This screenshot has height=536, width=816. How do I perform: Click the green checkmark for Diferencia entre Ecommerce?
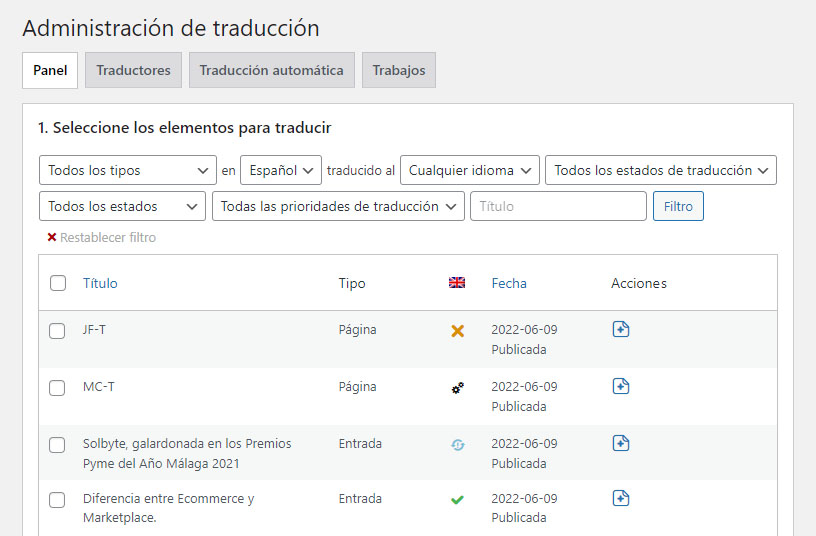pyautogui.click(x=457, y=500)
